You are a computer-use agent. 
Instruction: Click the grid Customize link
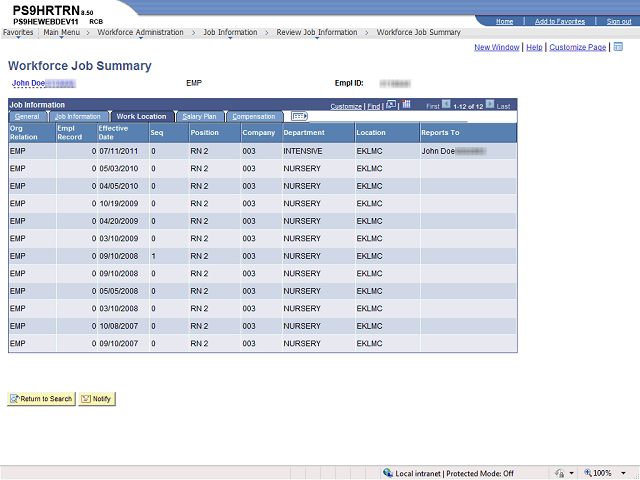[346, 107]
